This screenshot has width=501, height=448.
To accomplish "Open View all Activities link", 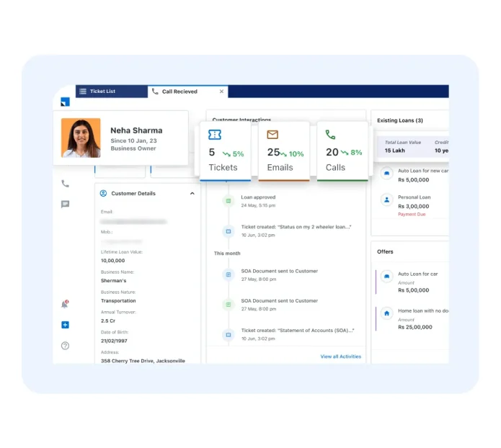I will [x=340, y=357].
